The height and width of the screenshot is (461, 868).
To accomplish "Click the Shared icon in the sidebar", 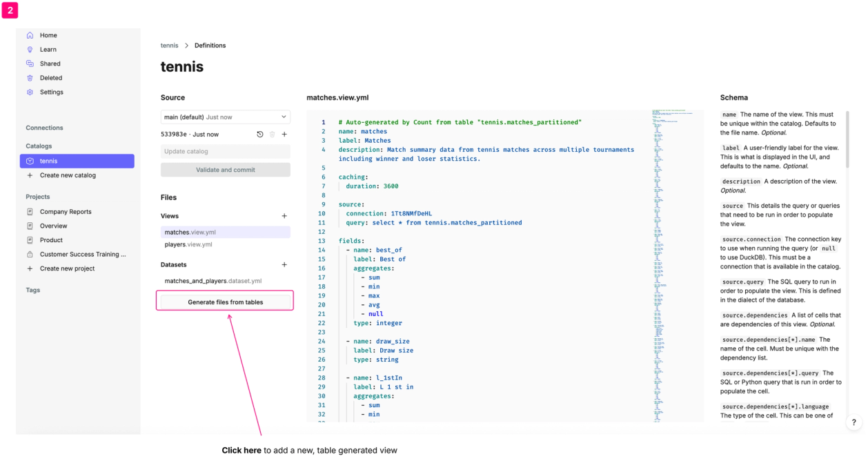I will [x=30, y=63].
